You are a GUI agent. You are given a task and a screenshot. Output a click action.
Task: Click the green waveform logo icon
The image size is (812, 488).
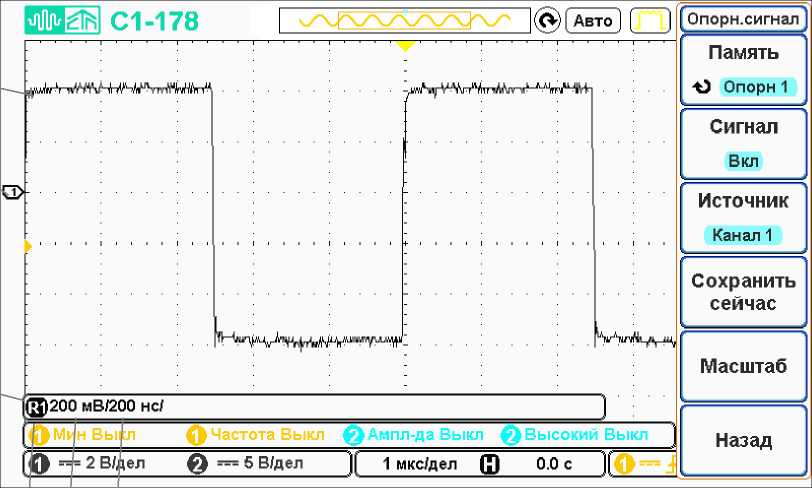[42, 20]
